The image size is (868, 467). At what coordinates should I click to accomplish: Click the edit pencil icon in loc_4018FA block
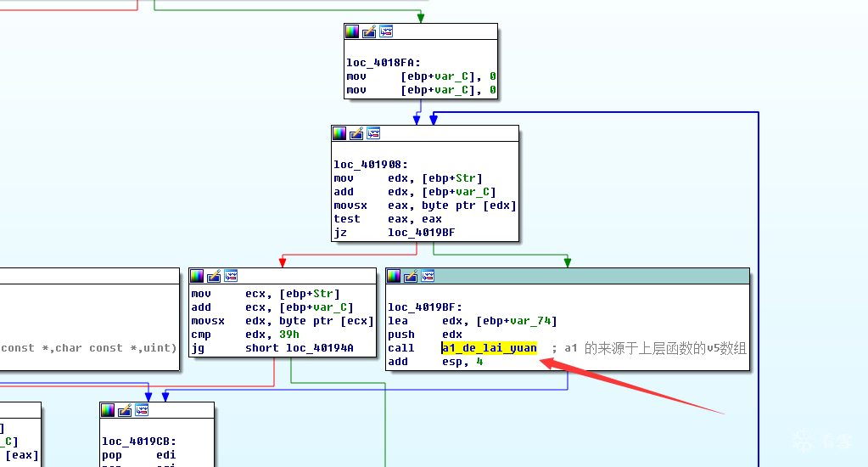pos(369,31)
